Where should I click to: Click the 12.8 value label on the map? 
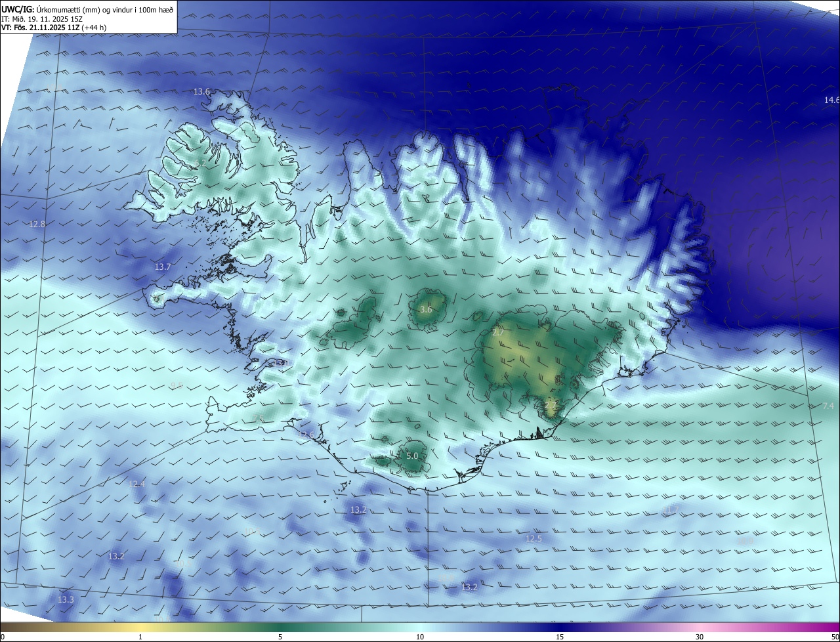(37, 224)
